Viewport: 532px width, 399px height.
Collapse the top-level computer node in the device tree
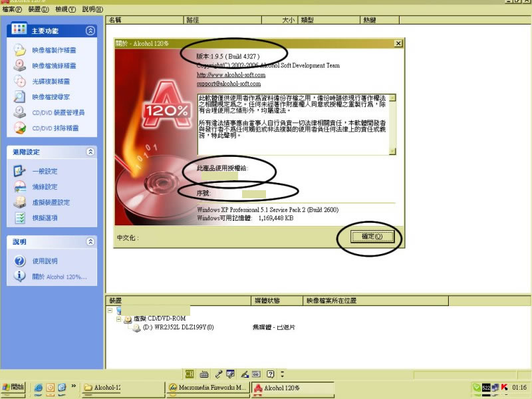tap(110, 310)
